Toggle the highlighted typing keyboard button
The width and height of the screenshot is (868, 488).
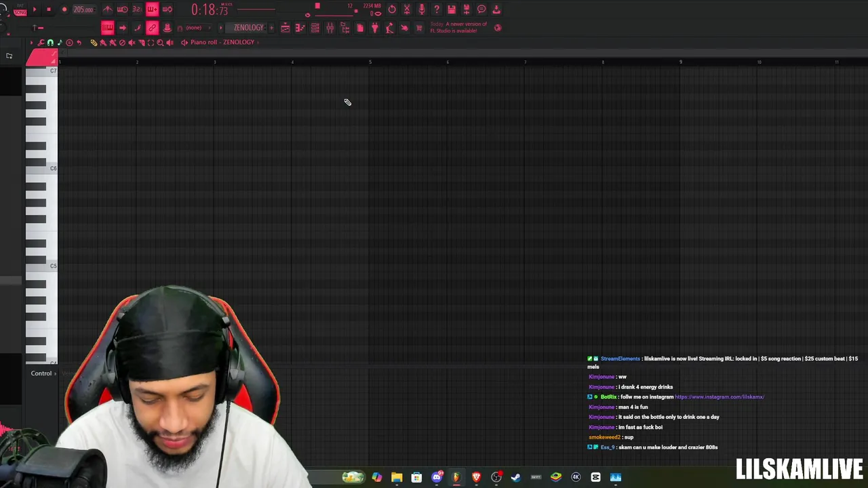pos(108,28)
